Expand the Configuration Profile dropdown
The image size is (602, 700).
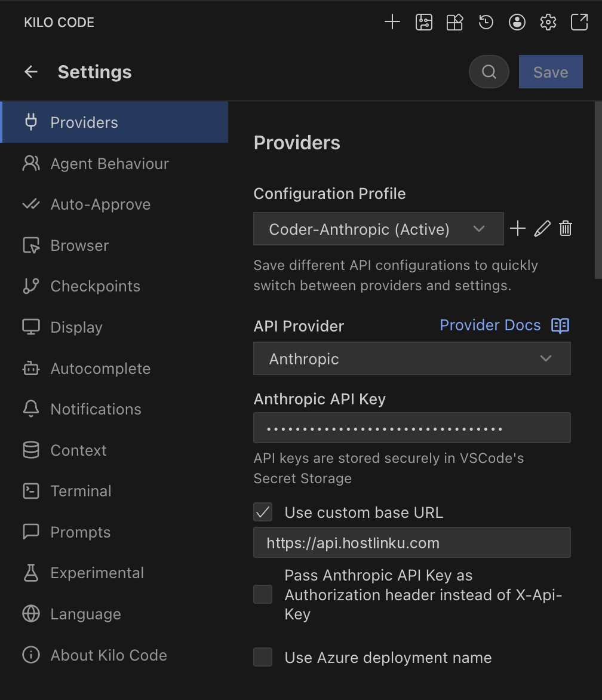pos(379,229)
